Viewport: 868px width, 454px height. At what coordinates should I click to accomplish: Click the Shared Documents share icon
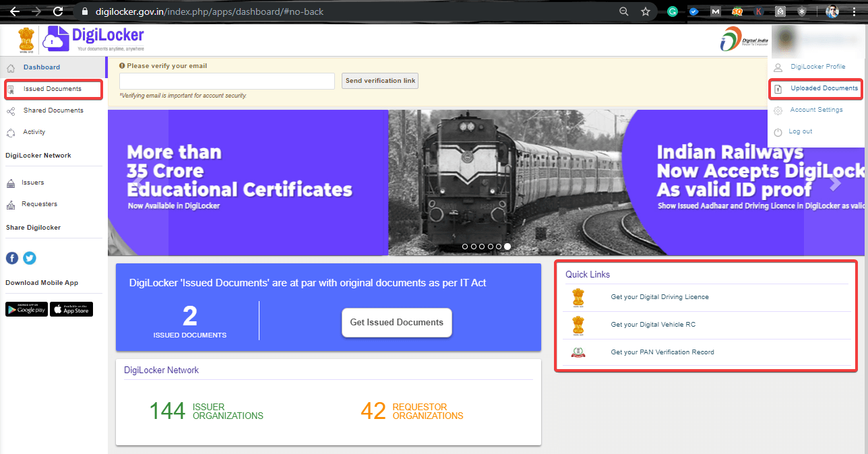click(11, 110)
